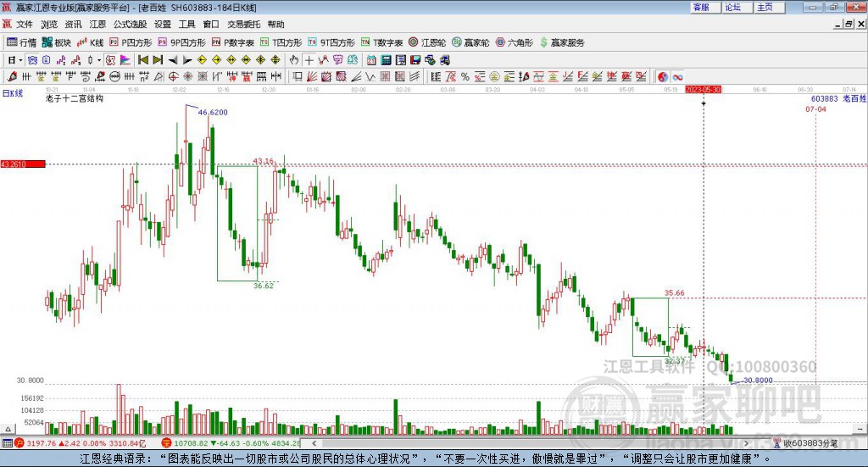Image resolution: width=868 pixels, height=467 pixels.
Task: Select the percent % drawing tool
Action: [x=465, y=77]
